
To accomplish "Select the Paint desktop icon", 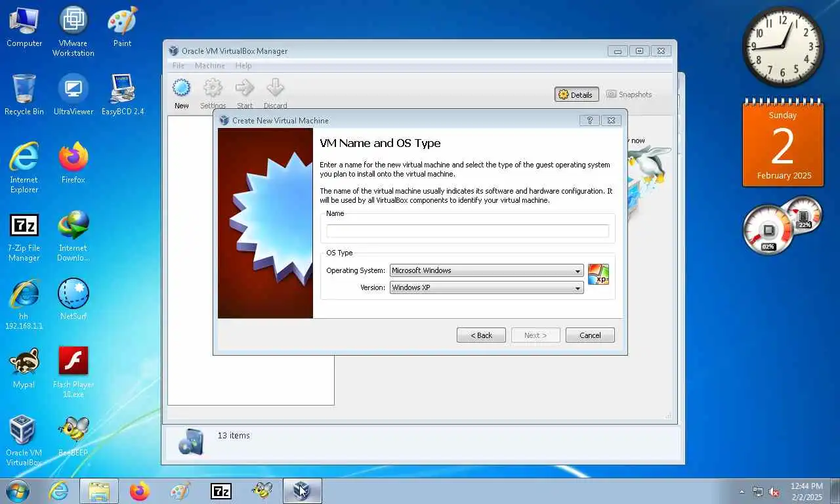I will (122, 28).
